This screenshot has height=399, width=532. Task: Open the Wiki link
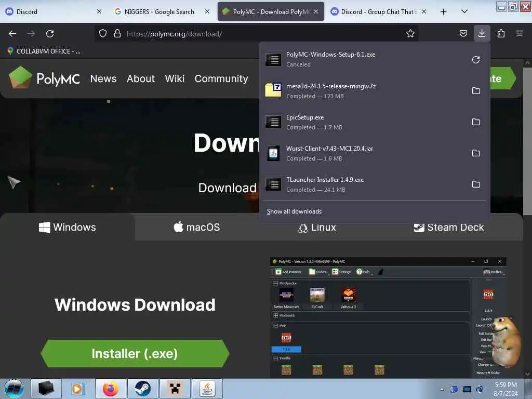[x=175, y=78]
